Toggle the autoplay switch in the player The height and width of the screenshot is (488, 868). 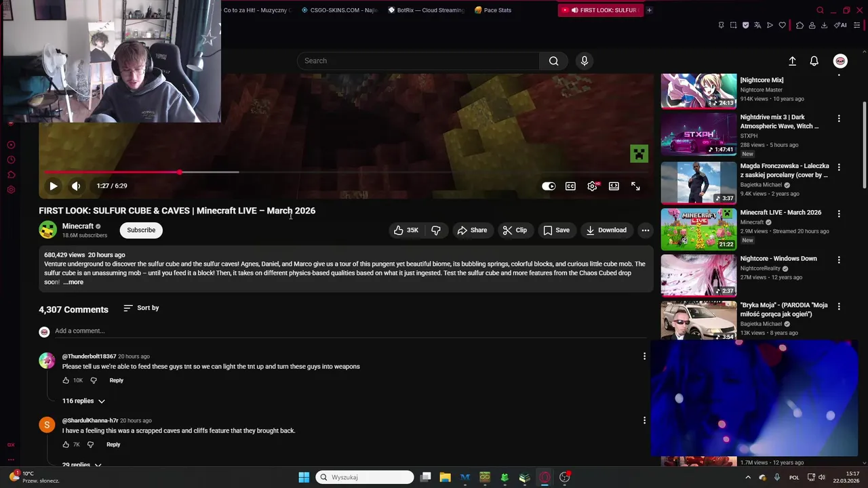click(x=549, y=186)
